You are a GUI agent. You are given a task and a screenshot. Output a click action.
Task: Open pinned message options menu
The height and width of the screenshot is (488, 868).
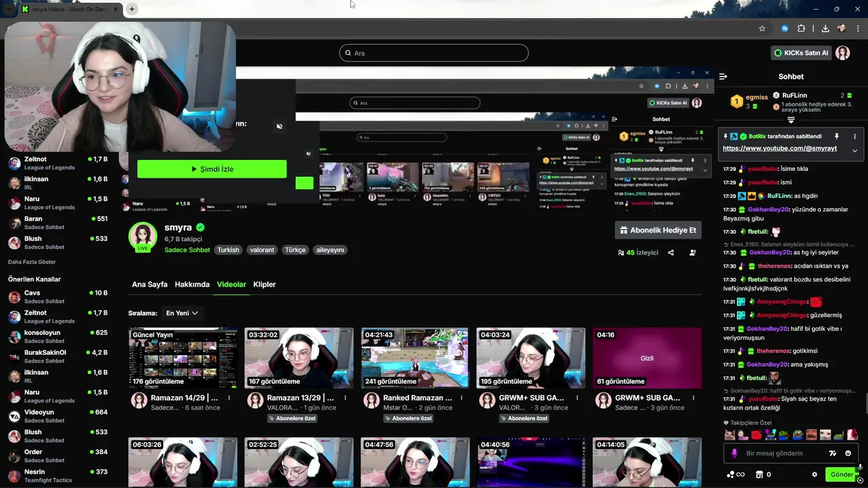pos(854,136)
